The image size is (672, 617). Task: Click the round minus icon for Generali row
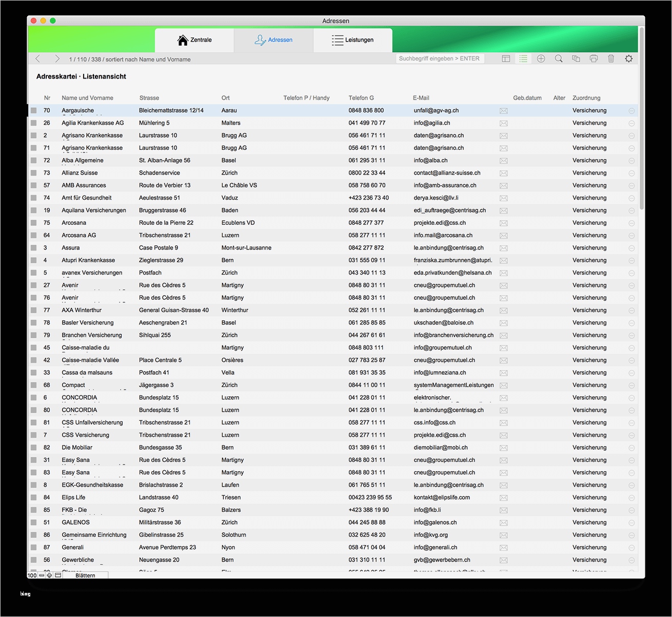[631, 548]
